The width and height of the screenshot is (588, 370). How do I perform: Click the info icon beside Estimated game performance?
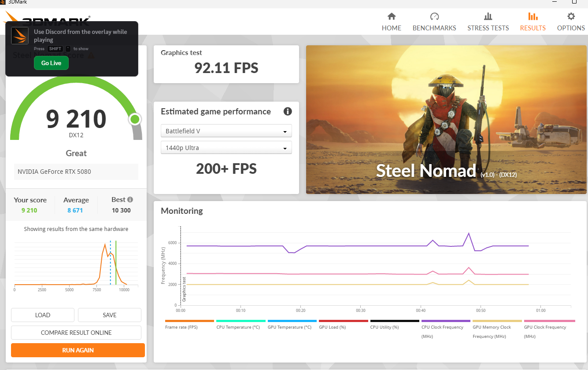coord(288,111)
